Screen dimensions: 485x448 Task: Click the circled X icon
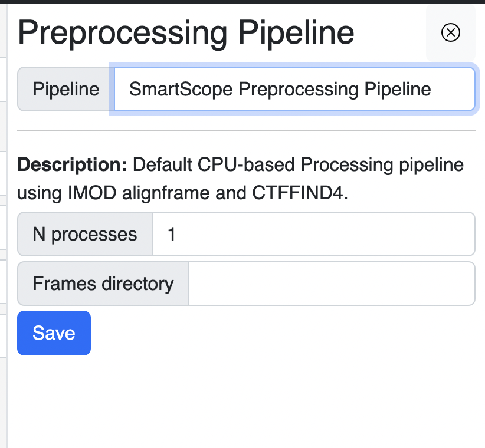451,32
